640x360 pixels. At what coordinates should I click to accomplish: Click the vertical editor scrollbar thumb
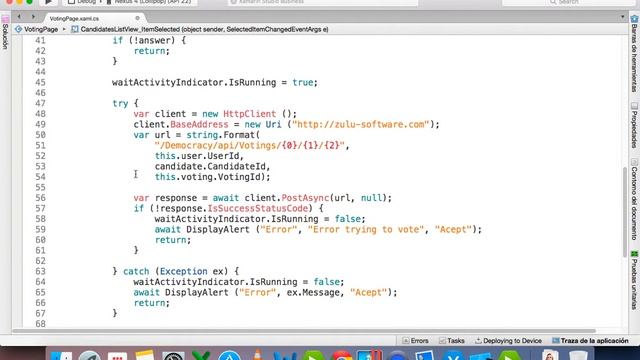click(624, 212)
